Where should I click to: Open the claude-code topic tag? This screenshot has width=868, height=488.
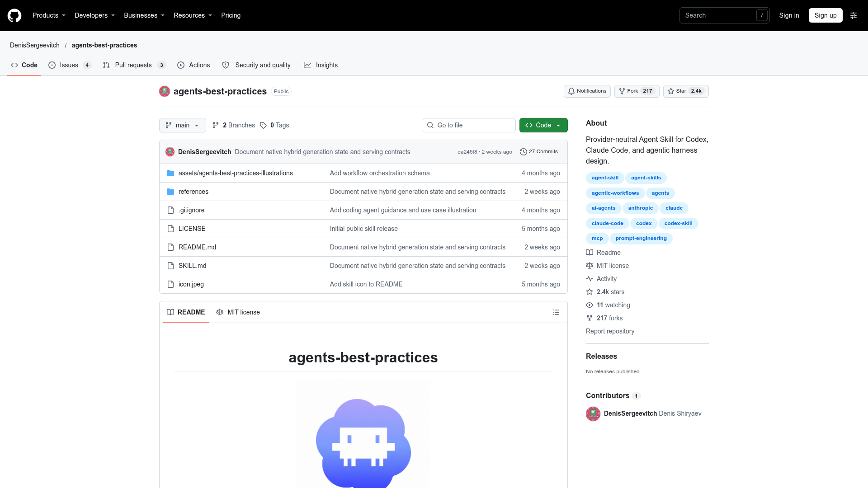click(x=607, y=223)
